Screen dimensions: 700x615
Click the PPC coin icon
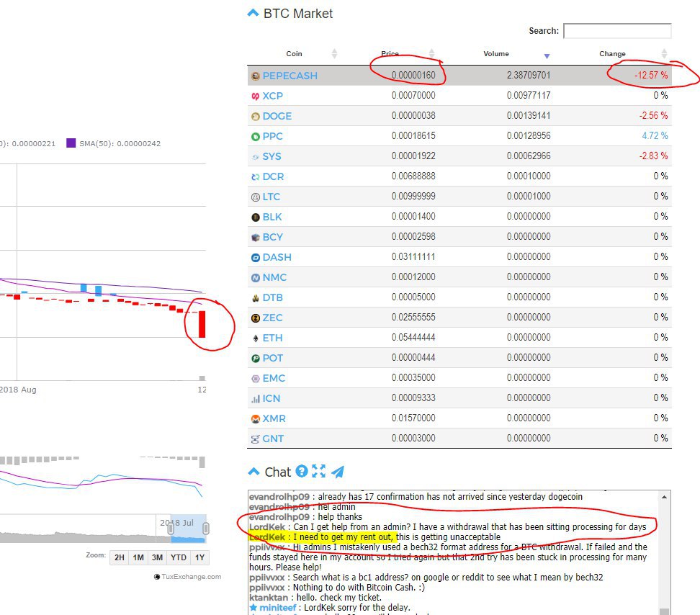256,137
